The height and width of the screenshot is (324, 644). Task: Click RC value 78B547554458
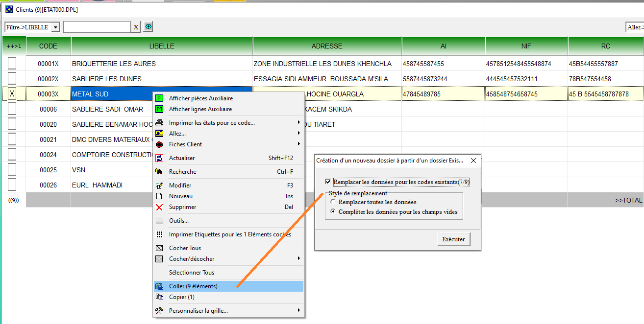point(606,79)
